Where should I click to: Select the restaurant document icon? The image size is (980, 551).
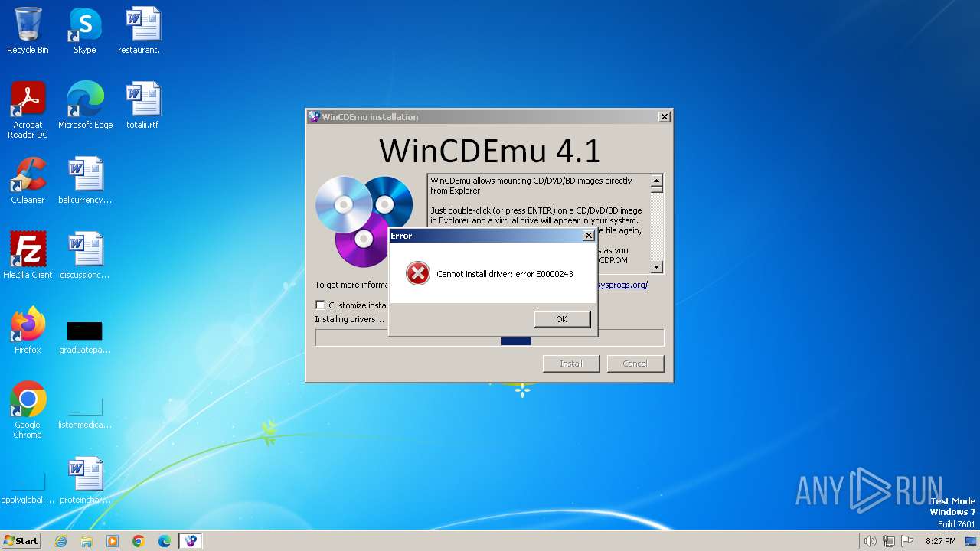point(142,31)
